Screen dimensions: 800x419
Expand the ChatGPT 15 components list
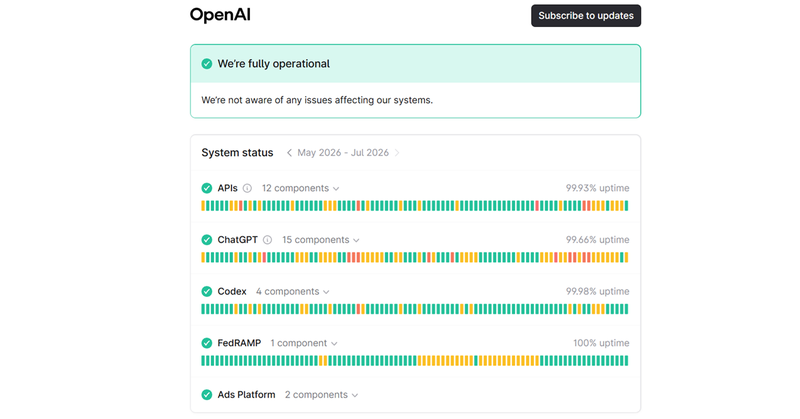click(x=321, y=240)
